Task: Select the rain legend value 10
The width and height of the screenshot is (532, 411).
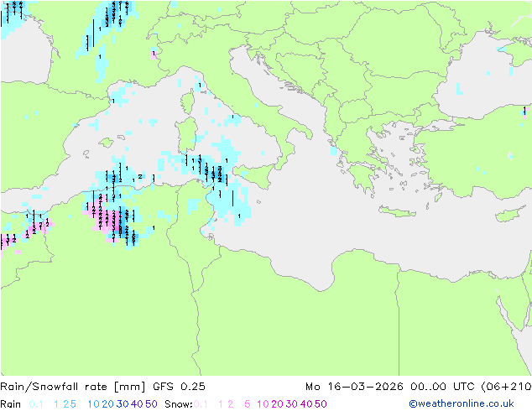Action: tap(93, 404)
